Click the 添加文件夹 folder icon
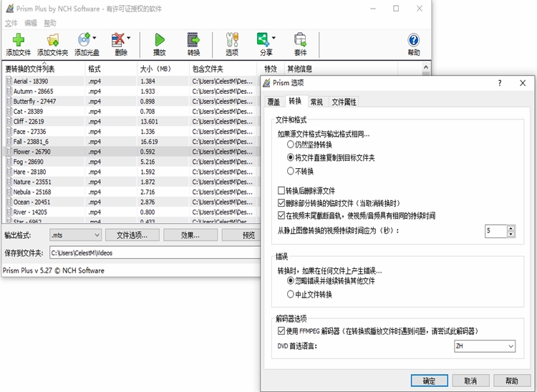Image resolution: width=537 pixels, height=392 pixels. pyautogui.click(x=53, y=40)
